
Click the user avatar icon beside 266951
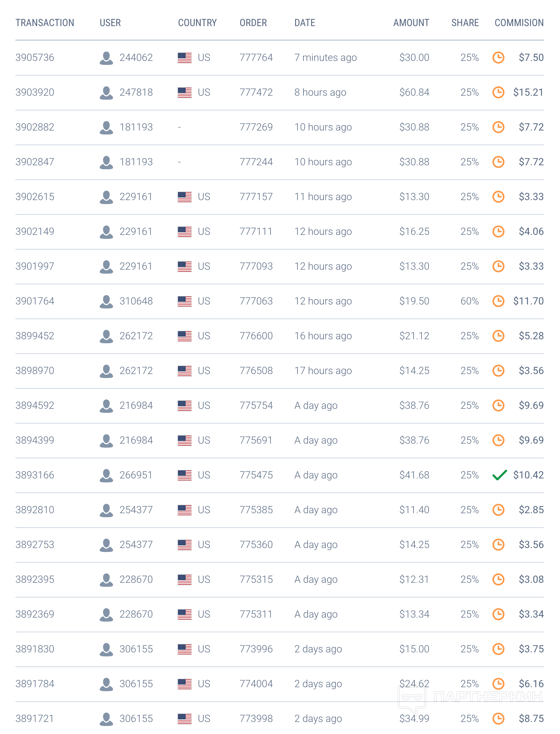click(x=106, y=475)
